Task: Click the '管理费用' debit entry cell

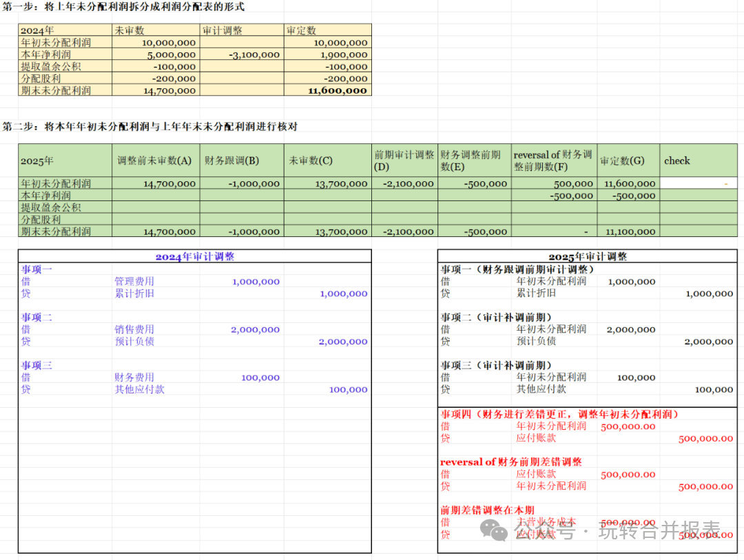Action: click(134, 282)
